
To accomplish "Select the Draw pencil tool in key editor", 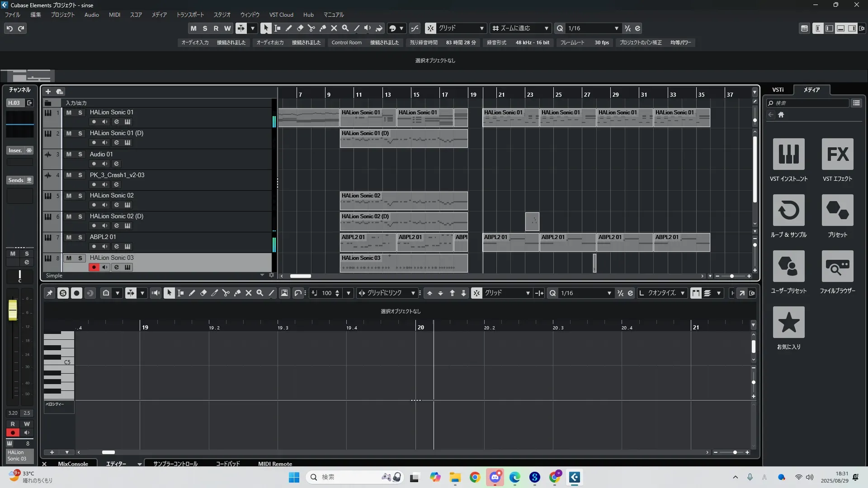I will tap(192, 293).
